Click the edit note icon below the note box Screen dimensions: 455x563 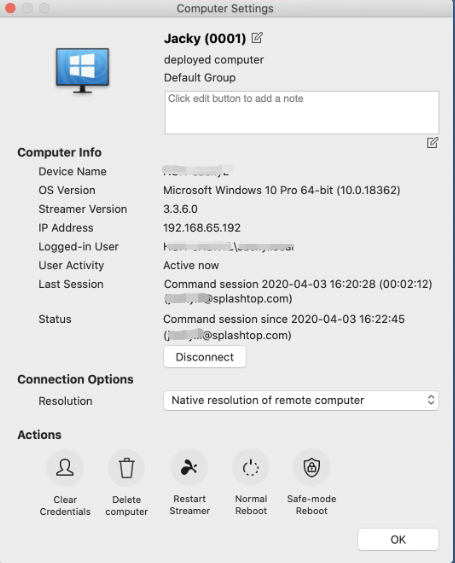point(432,143)
